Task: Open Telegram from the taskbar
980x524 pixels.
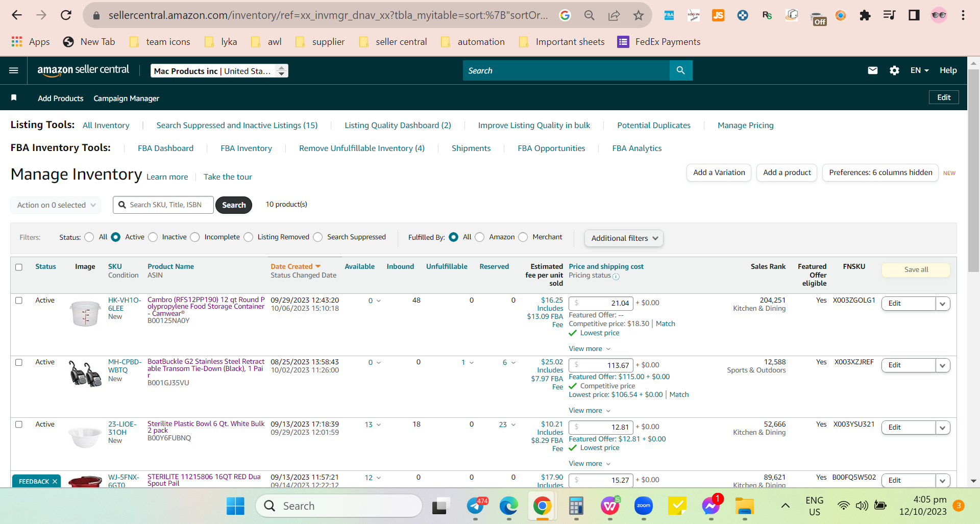Action: (476, 506)
